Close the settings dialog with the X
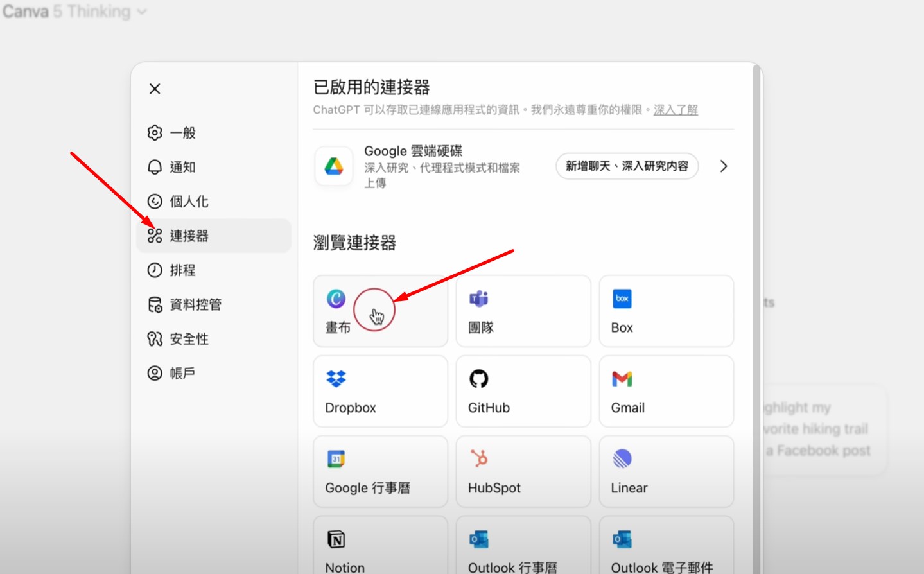Image resolution: width=924 pixels, height=574 pixels. click(x=155, y=89)
